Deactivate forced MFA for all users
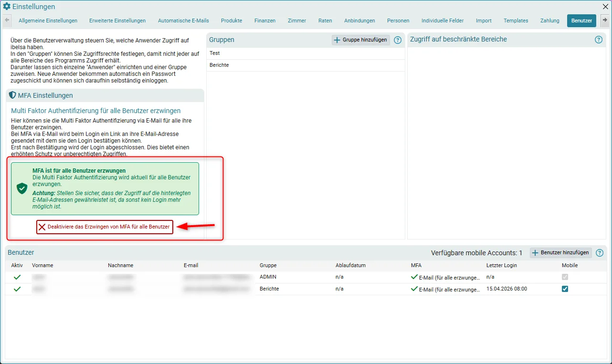The image size is (612, 364). pos(105,227)
